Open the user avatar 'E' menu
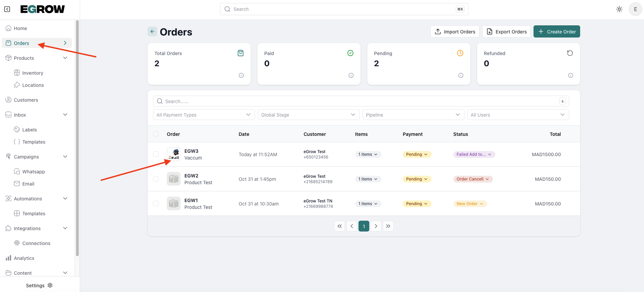Screen dimensions: 644x292 pos(635,9)
